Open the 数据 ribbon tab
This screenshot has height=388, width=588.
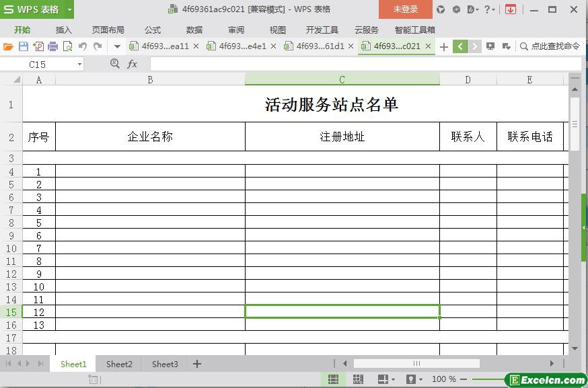point(194,30)
